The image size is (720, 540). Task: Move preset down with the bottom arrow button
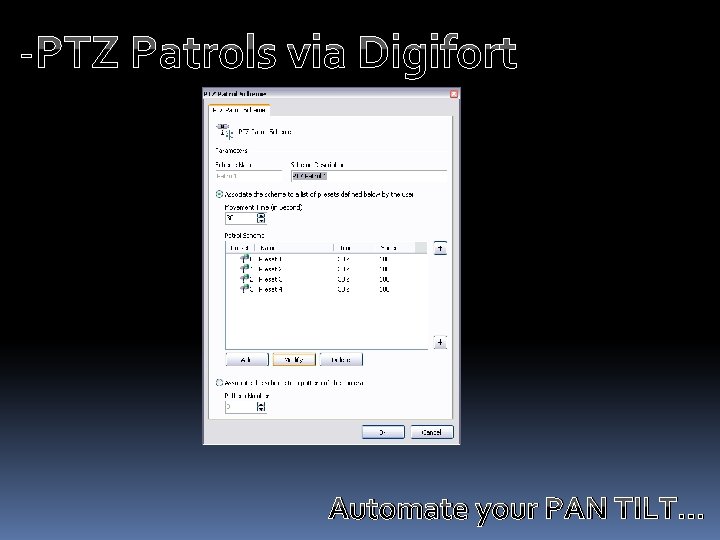tap(440, 342)
